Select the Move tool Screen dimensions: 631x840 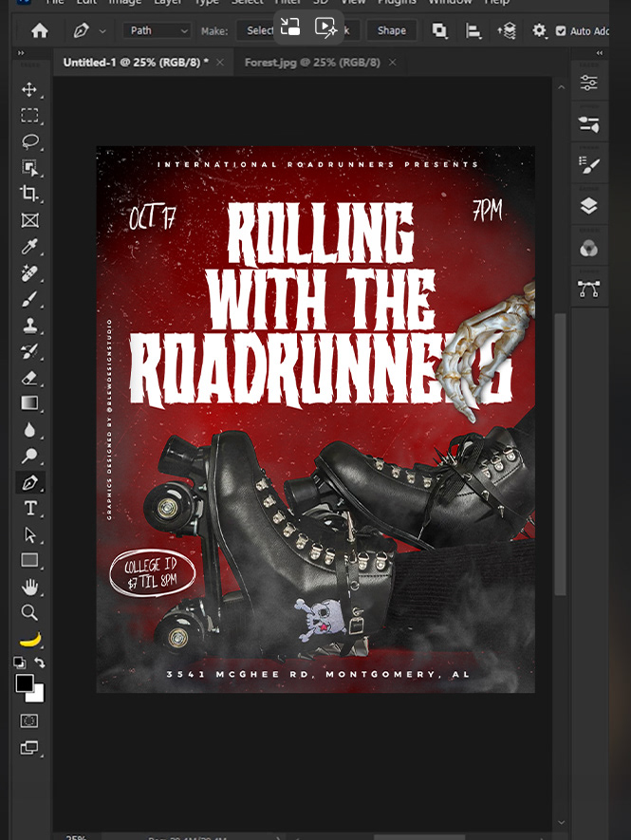coord(29,89)
